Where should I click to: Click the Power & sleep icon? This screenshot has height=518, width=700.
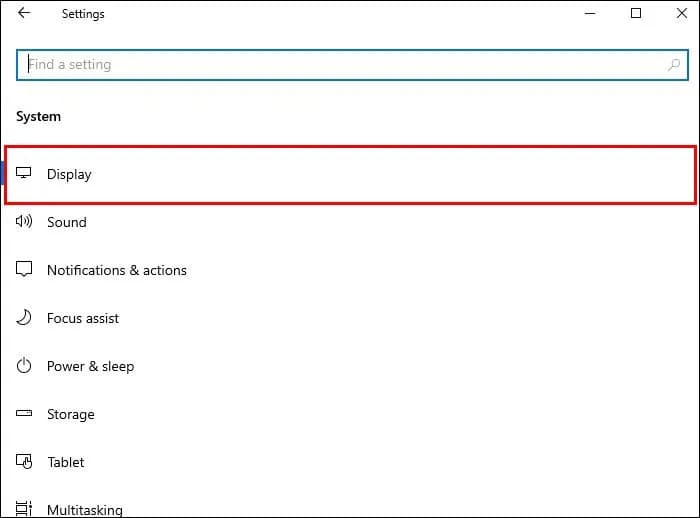(24, 366)
